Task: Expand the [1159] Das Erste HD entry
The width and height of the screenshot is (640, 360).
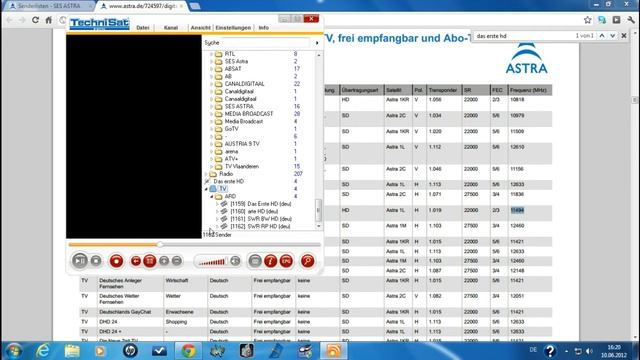Action: 217,204
